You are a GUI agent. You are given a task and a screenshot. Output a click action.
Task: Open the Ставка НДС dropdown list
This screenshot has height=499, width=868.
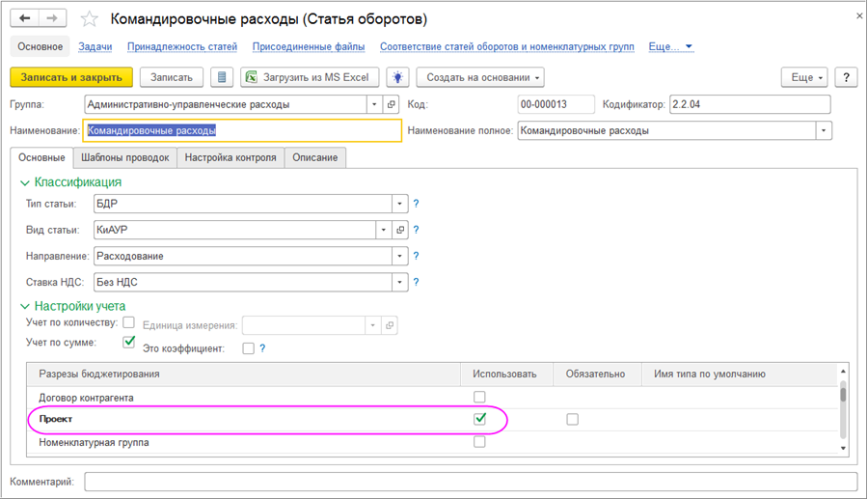[x=399, y=283]
